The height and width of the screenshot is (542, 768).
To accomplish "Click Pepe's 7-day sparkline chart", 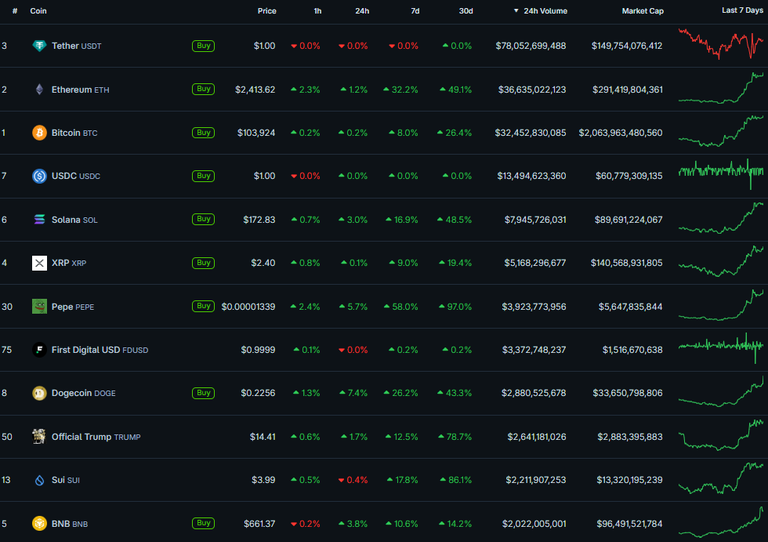I will coord(720,305).
